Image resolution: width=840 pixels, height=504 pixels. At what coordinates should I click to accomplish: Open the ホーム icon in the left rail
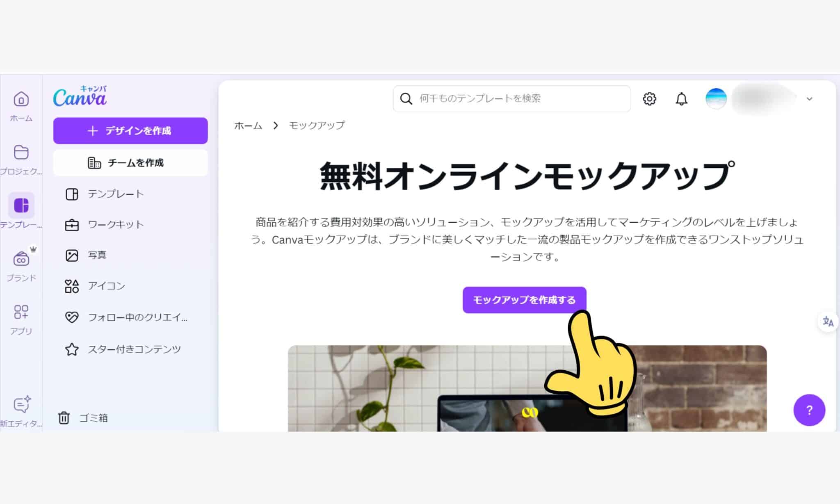tap(21, 99)
